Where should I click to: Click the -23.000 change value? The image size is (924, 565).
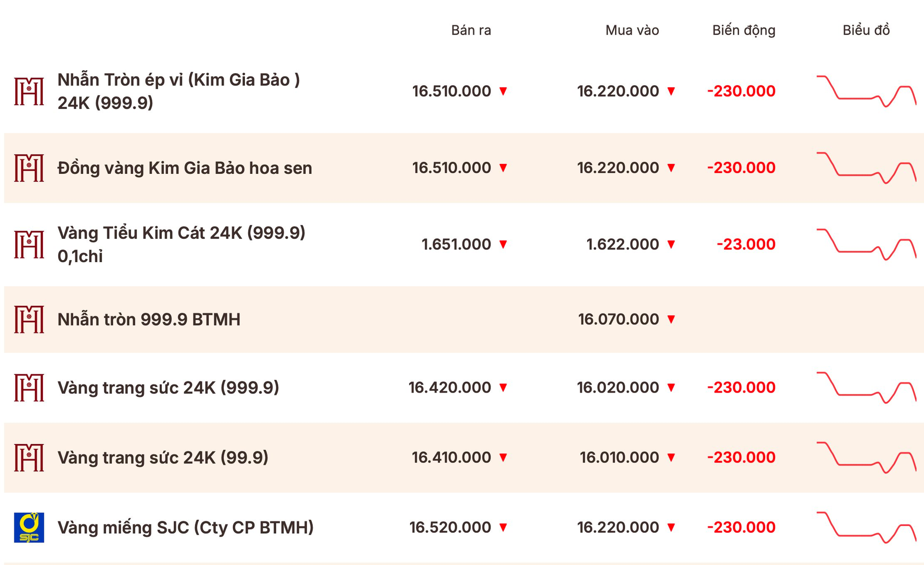pos(746,244)
